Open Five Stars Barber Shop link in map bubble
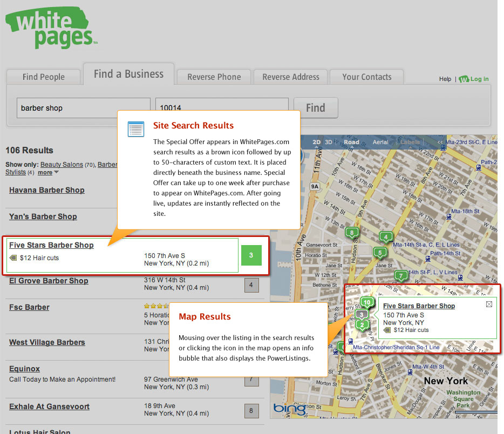 (419, 306)
